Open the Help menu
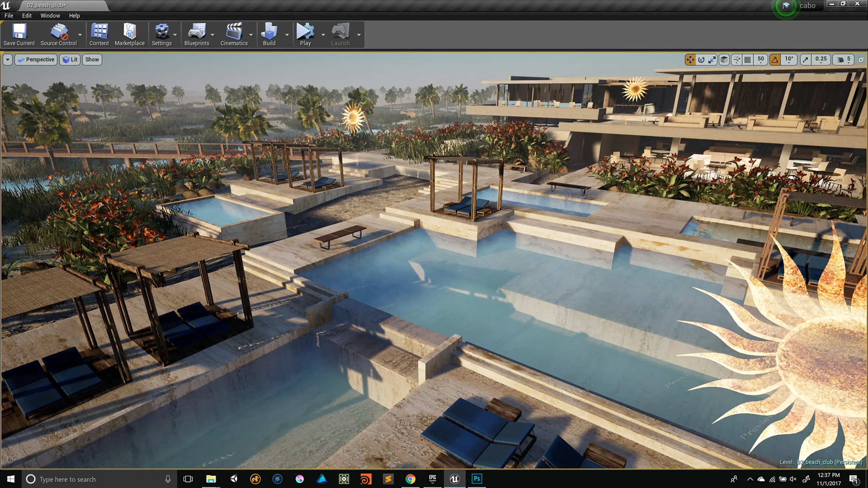Image resolution: width=868 pixels, height=488 pixels. click(x=74, y=15)
